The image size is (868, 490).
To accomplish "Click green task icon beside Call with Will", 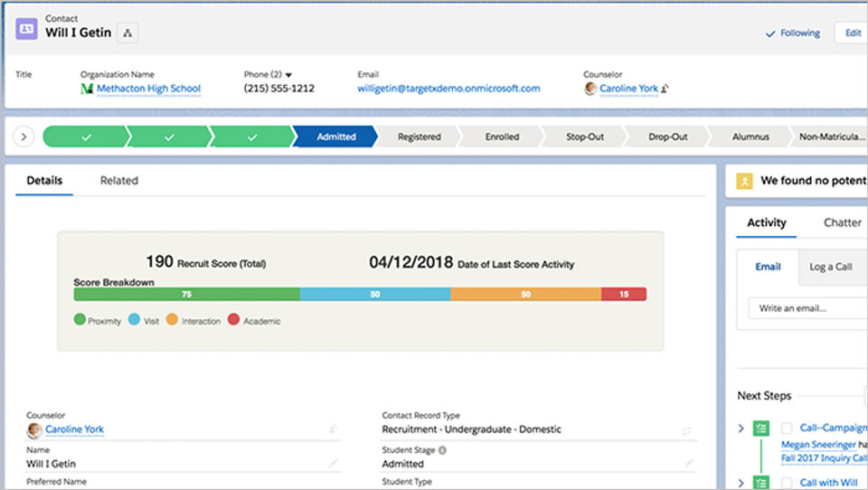I will (x=761, y=483).
